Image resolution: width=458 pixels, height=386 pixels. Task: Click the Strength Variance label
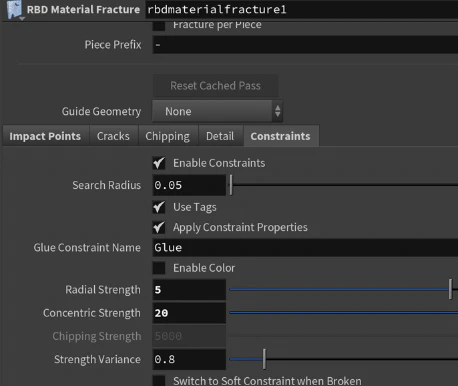click(x=97, y=359)
